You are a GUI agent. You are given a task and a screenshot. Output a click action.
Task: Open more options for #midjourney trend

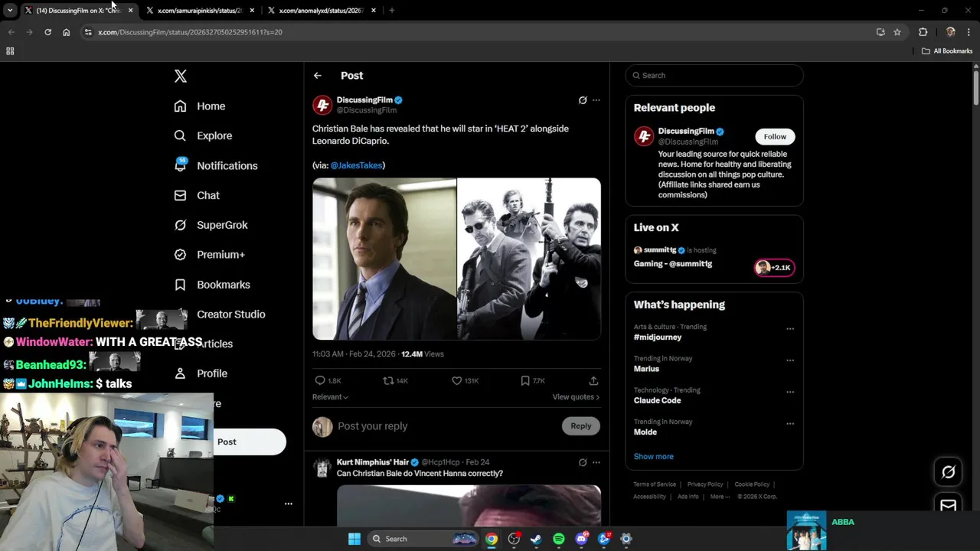click(x=790, y=329)
